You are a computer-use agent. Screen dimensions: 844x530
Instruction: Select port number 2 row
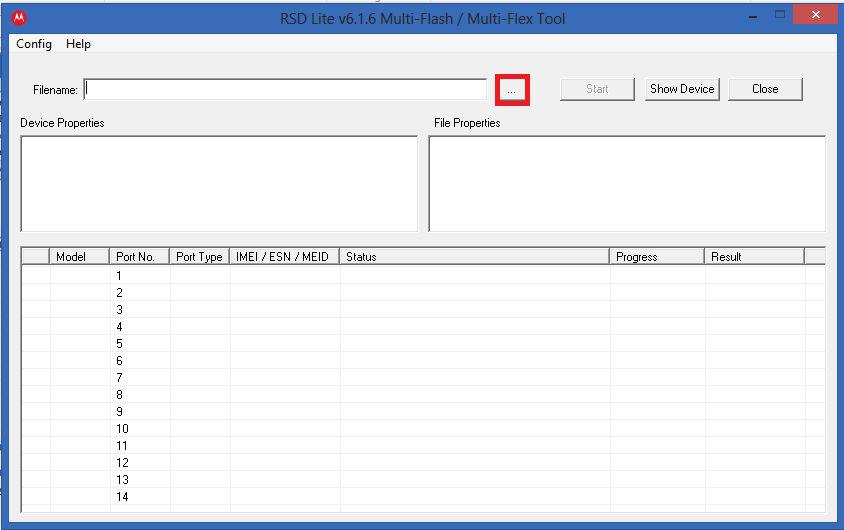point(423,293)
